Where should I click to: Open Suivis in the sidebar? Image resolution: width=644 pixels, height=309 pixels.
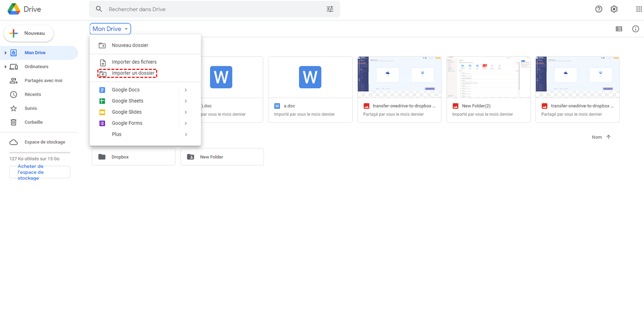pos(39,108)
